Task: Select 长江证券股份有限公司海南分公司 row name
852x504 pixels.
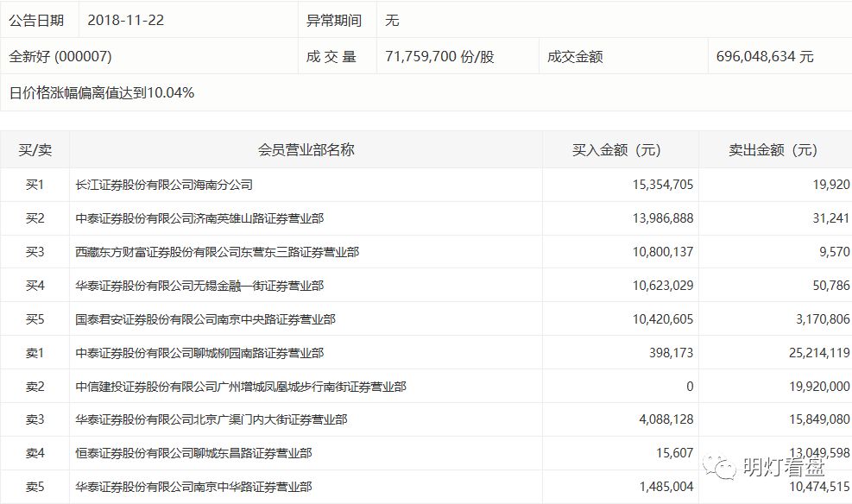Action: coord(164,186)
